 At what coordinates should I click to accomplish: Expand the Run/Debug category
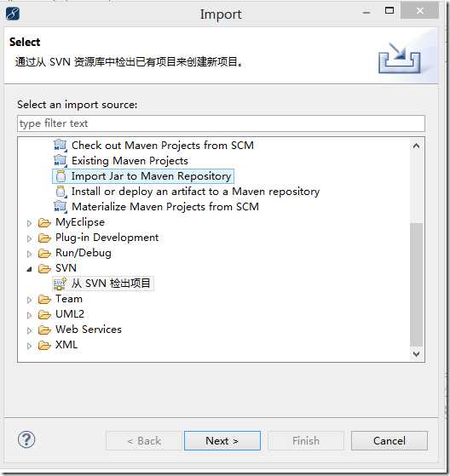coord(29,254)
